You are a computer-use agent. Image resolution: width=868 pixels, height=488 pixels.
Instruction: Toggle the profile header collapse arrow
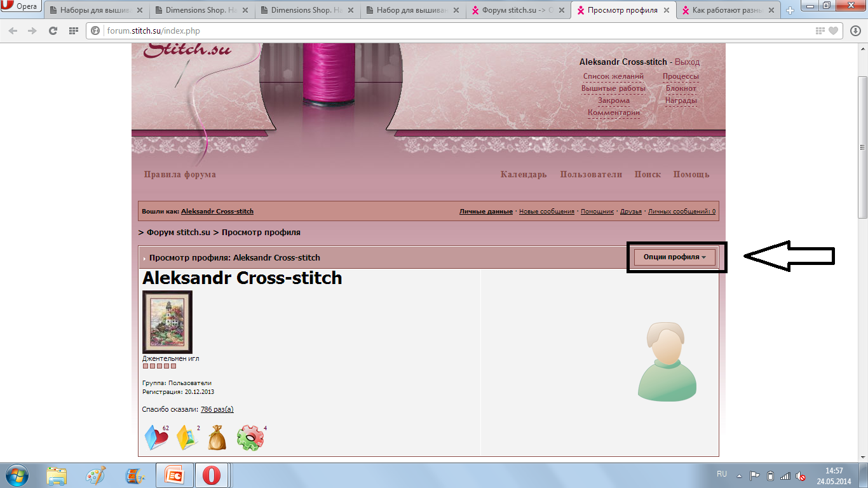145,259
